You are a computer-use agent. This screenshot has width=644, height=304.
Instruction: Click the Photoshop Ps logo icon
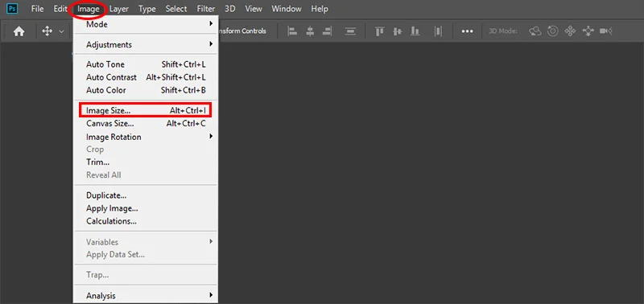(x=13, y=9)
